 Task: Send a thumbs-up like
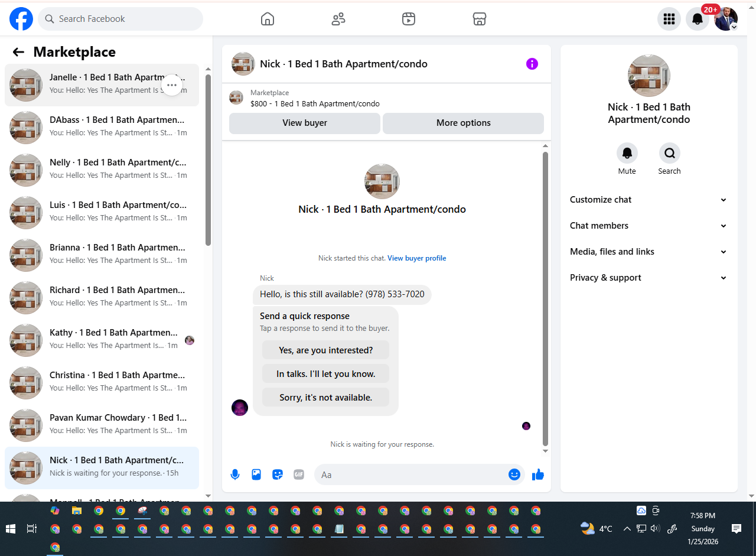(538, 474)
